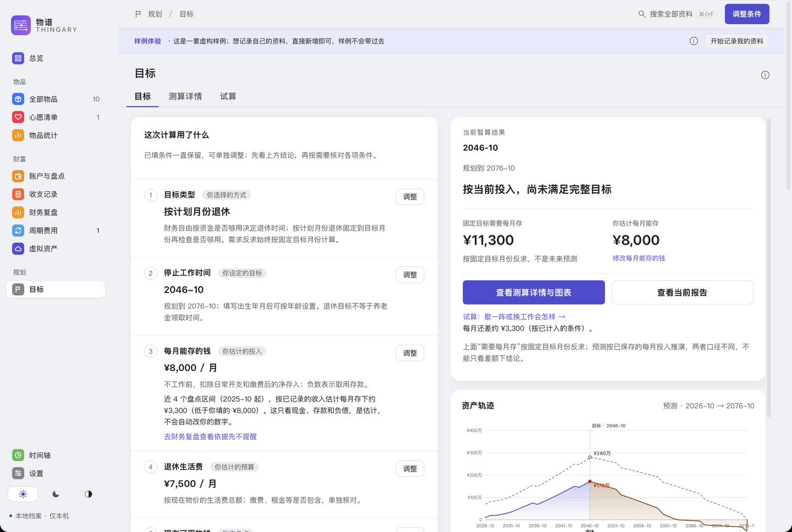Open 账户与盘点 wallet icon
Screen dimensions: 792x532
click(18, 176)
